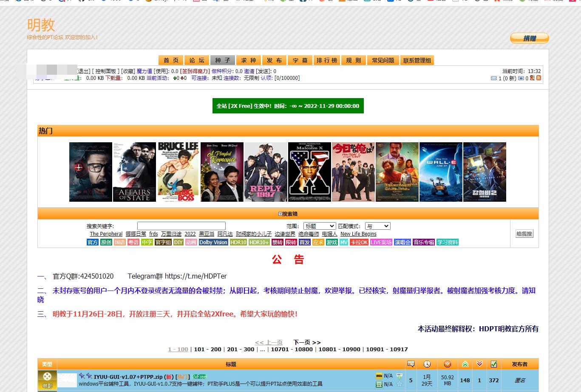Search hot keyword The Peripheral
Image resolution: width=581 pixels, height=392 pixels.
[106, 234]
